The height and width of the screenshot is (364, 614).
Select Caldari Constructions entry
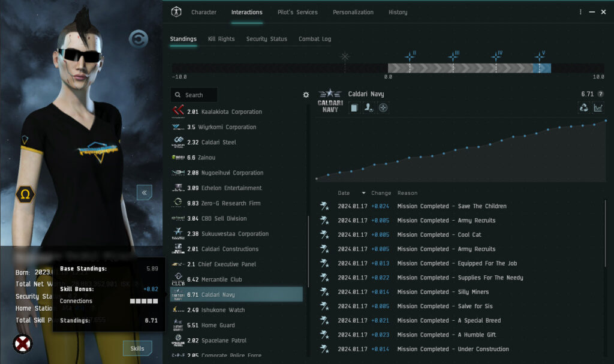236,249
